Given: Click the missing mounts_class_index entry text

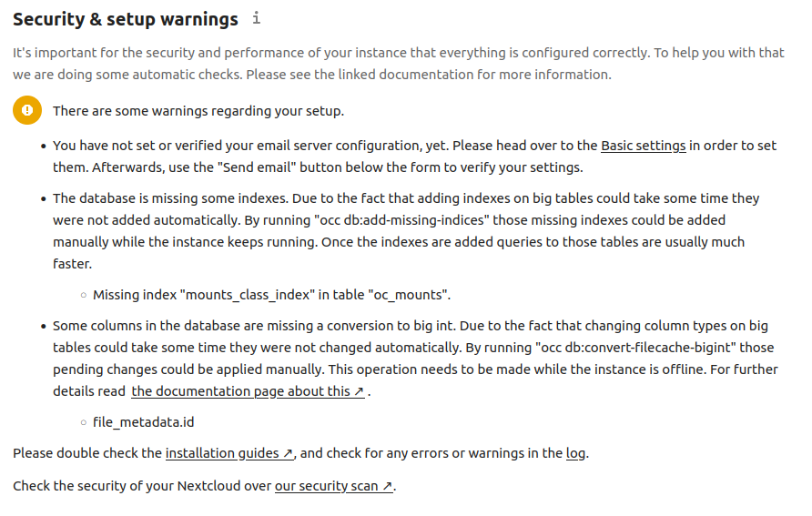Looking at the screenshot, I should (x=272, y=295).
